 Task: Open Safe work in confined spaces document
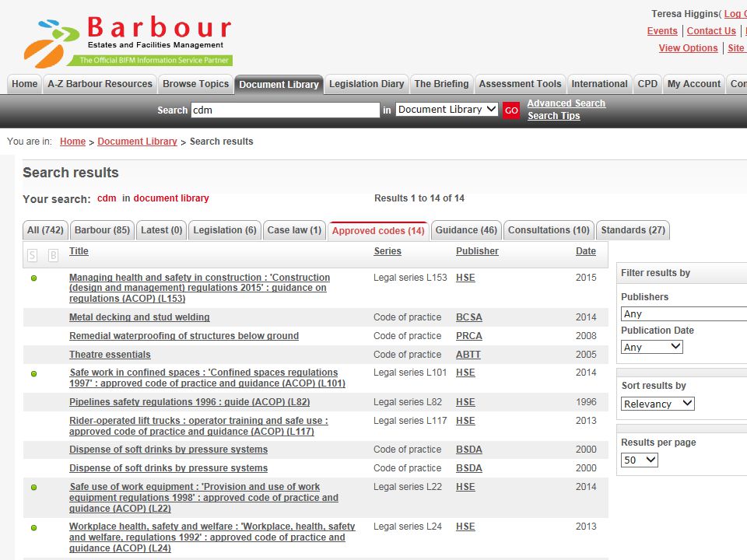(x=207, y=378)
